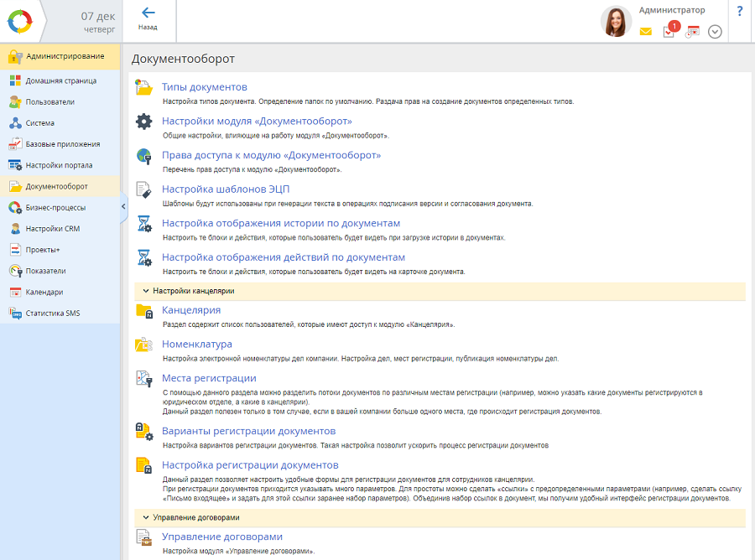Image resolution: width=755 pixels, height=560 pixels.
Task: Click the gear icon for Настройки модуля
Action: click(144, 122)
